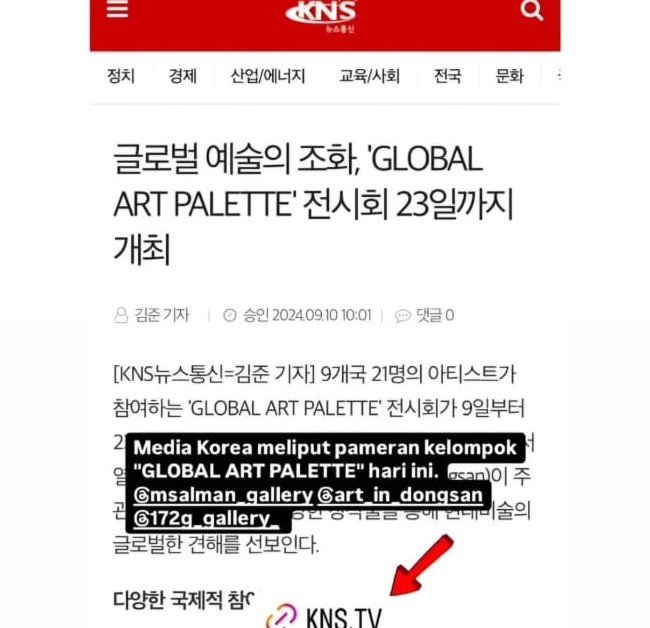Screen dimensions: 650x628
Task: Tap the search magnifier icon
Action: (x=532, y=10)
